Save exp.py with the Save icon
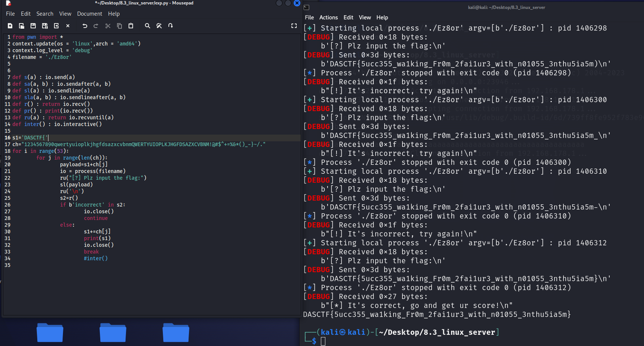The height and width of the screenshot is (346, 644). click(x=33, y=26)
